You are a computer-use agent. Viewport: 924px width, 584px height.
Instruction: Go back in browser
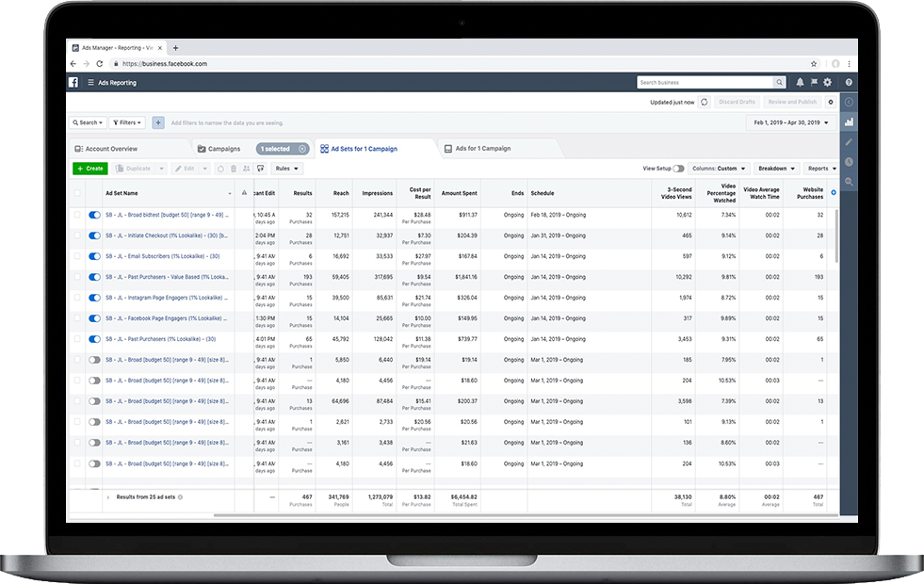[73, 64]
